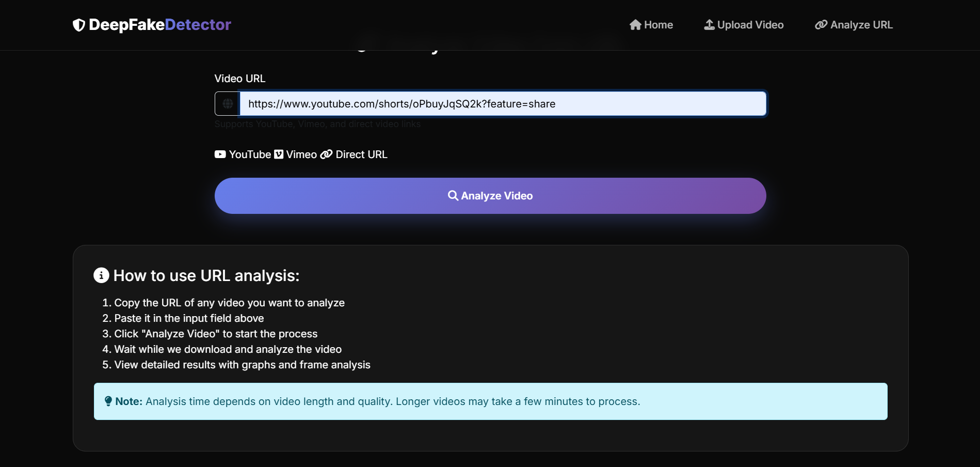980x467 pixels.
Task: Click the Vimeo label text
Action: click(301, 154)
